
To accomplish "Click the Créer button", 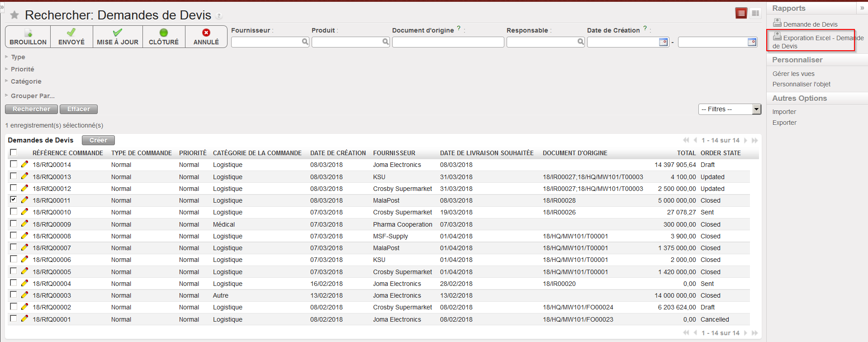I will point(98,140).
